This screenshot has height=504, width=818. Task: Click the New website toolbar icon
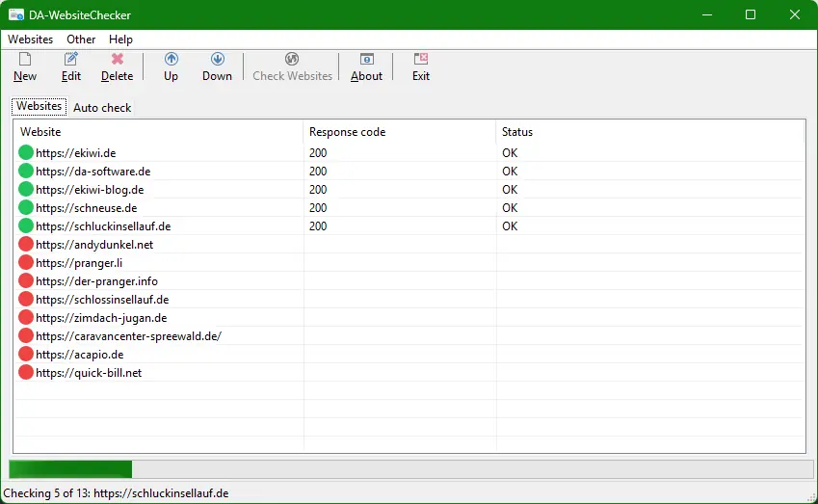click(25, 60)
